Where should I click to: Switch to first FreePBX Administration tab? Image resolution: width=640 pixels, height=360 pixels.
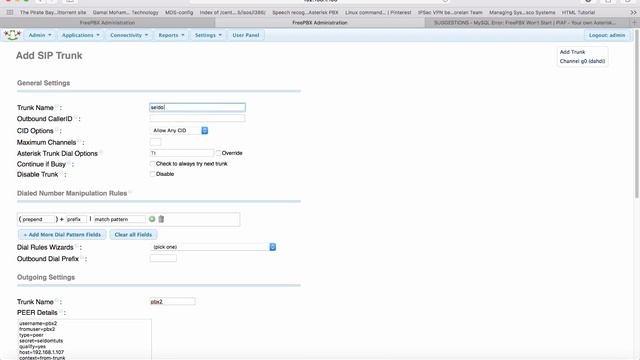[107, 23]
